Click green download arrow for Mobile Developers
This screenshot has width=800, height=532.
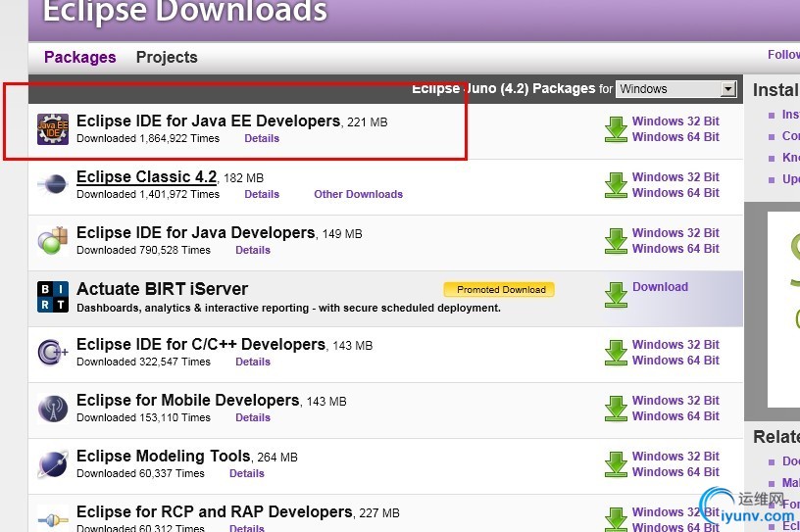(x=616, y=408)
